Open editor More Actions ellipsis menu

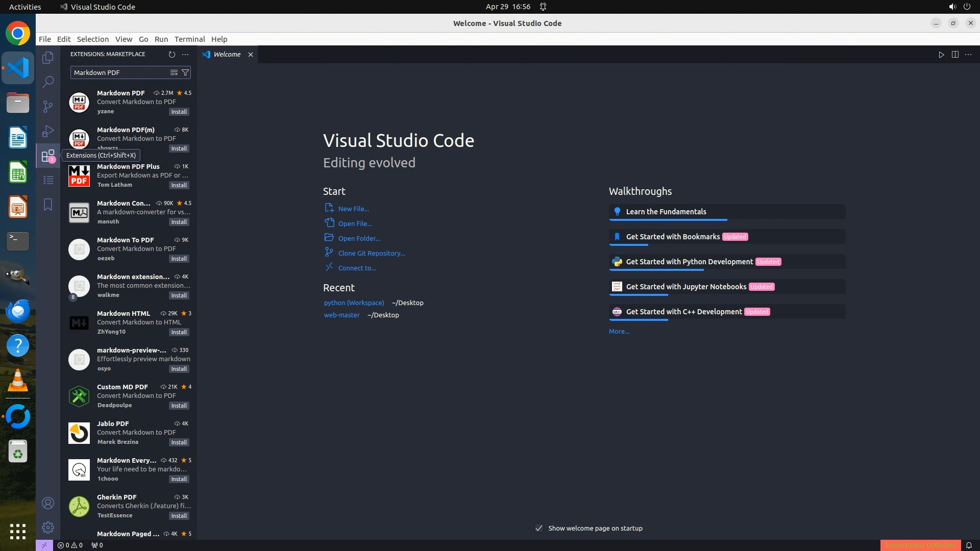968,55
